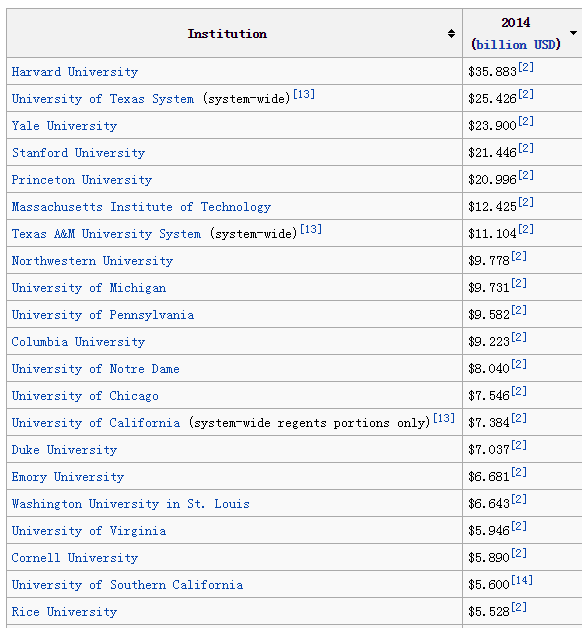Viewport: 582px width, 628px height.
Task: Open the University of California link
Action: tap(96, 423)
